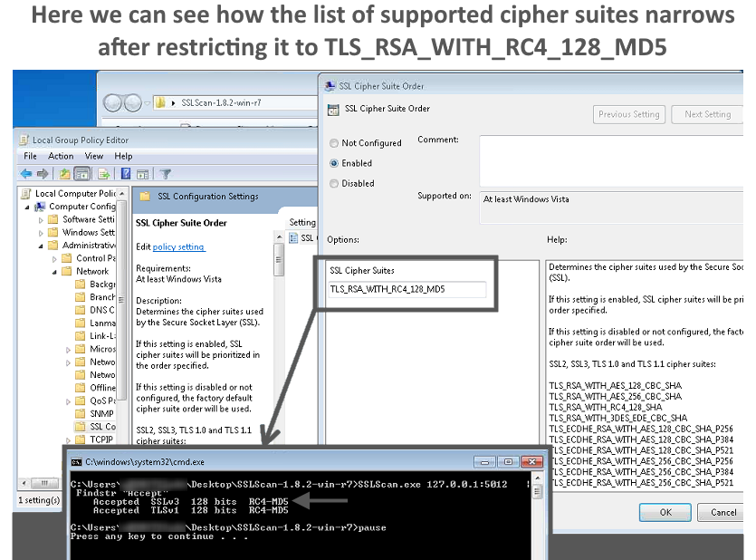
Task: Enable the Disabled radio option
Action: click(x=333, y=183)
